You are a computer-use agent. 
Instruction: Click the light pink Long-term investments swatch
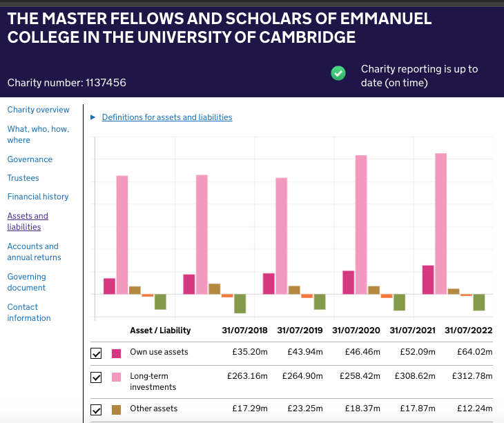pos(117,377)
